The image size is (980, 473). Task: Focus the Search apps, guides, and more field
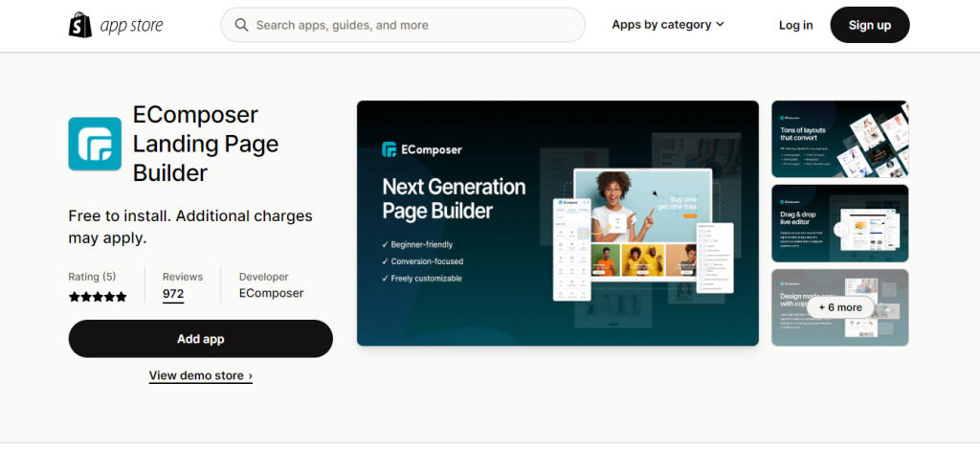pos(403,25)
